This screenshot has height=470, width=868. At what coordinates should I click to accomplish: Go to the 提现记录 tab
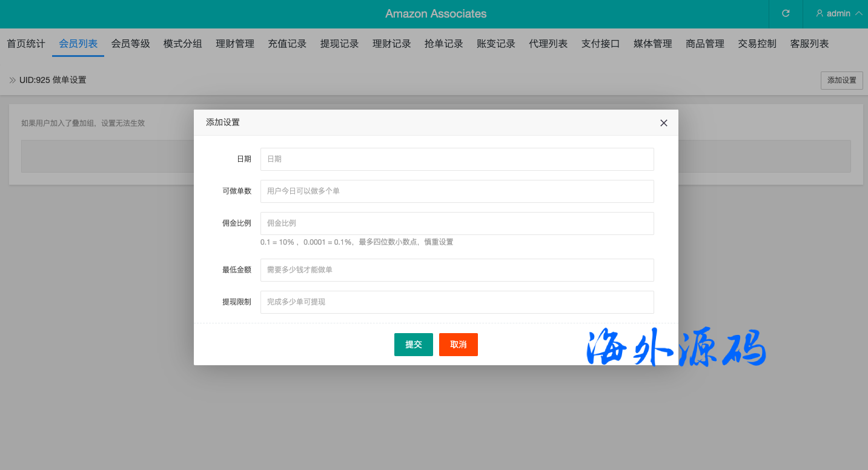[x=339, y=44]
